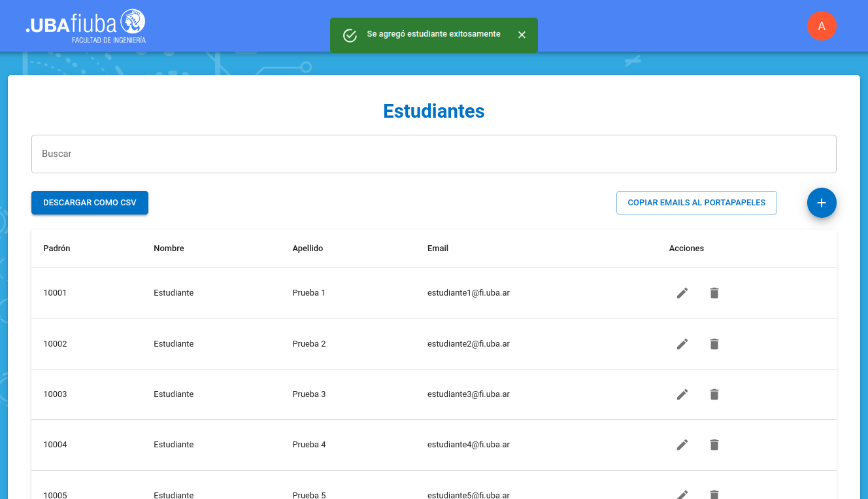Add a new student with plus button
Viewport: 868px width, 499px height.
822,203
